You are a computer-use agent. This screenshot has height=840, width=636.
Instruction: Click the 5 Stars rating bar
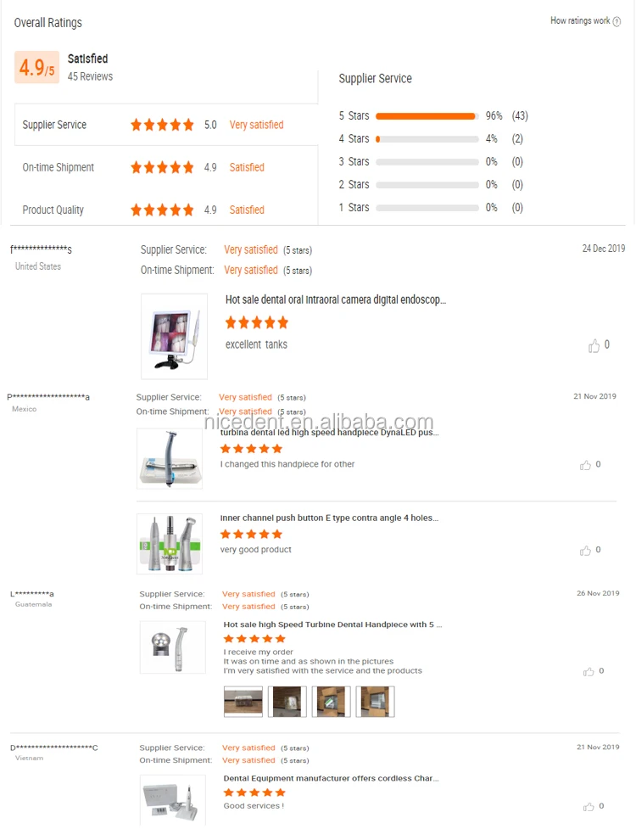427,116
